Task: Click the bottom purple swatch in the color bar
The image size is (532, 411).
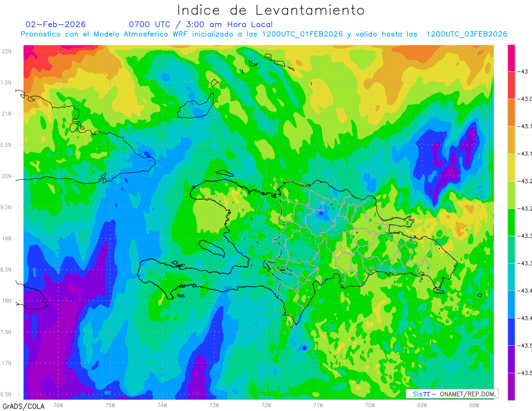Action: click(x=511, y=386)
